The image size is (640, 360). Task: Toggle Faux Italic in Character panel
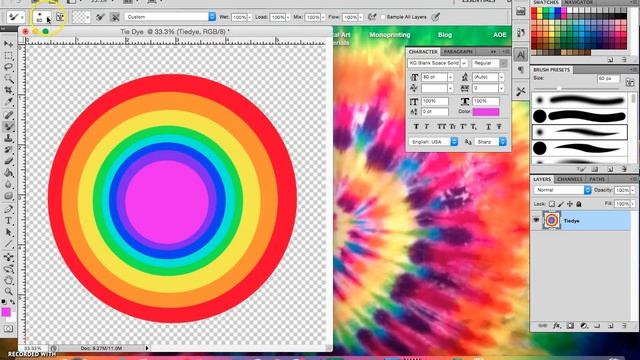[427, 127]
